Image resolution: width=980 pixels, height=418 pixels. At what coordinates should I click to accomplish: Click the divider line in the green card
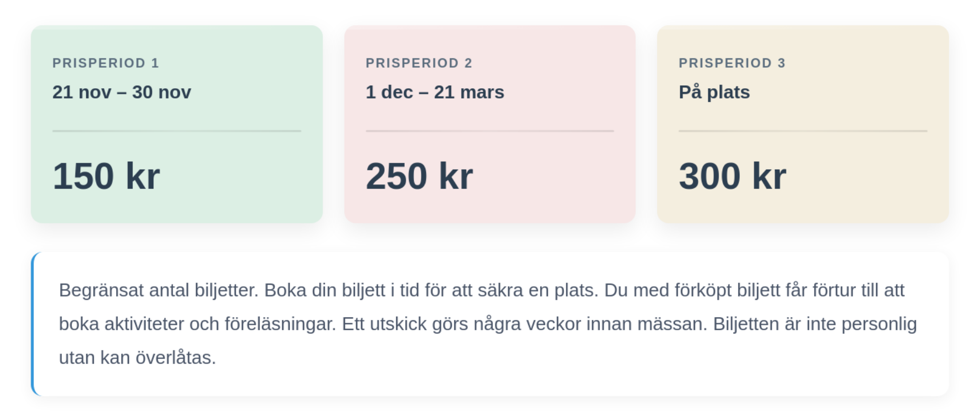coord(176,131)
